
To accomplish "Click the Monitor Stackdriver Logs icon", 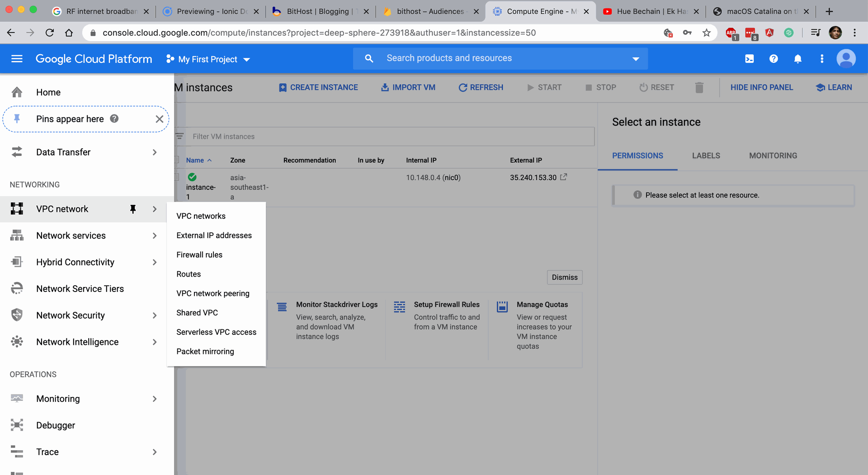I will point(282,307).
